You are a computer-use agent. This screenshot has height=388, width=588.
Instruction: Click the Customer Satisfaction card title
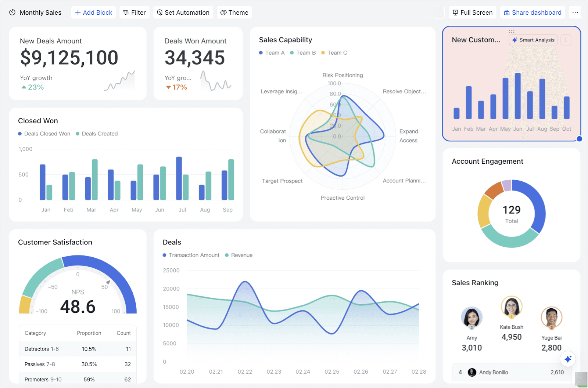pyautogui.click(x=55, y=242)
